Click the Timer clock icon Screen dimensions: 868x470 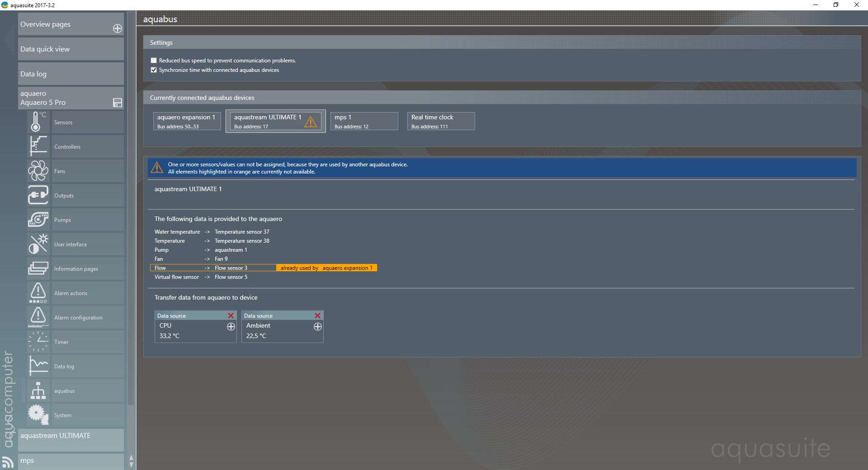point(38,342)
